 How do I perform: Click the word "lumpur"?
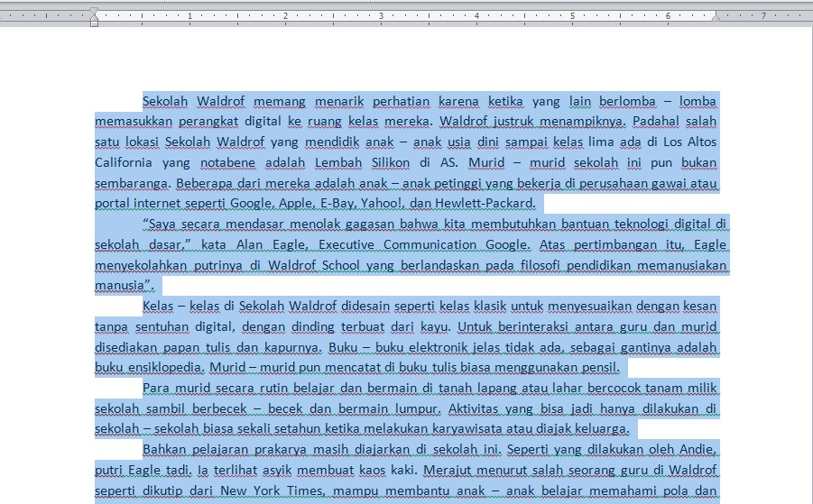point(418,408)
